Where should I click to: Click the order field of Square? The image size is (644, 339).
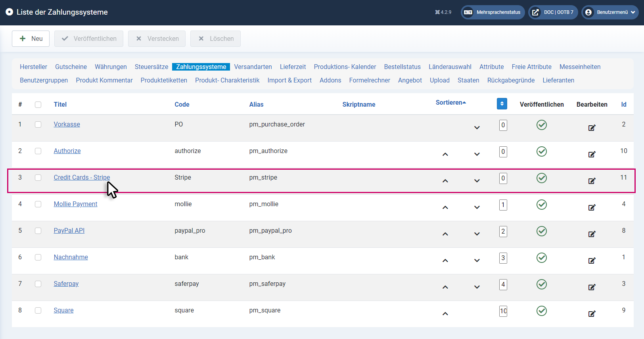[x=503, y=311]
